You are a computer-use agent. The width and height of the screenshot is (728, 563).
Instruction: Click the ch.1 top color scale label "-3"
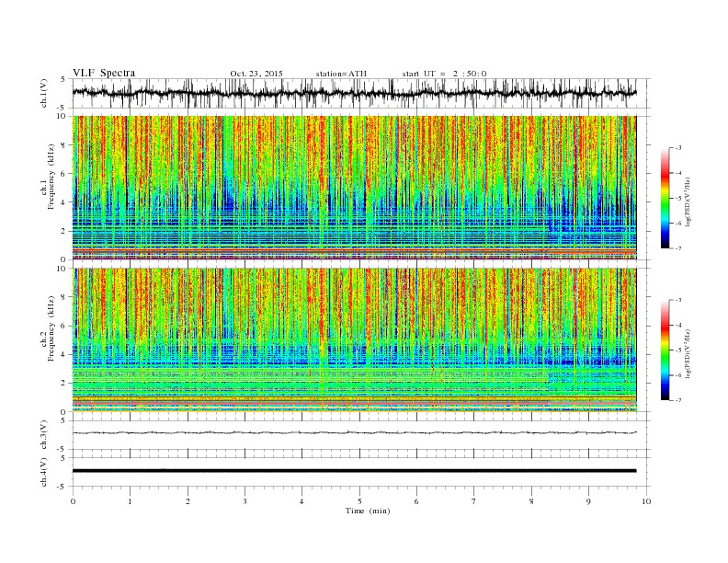(678, 148)
